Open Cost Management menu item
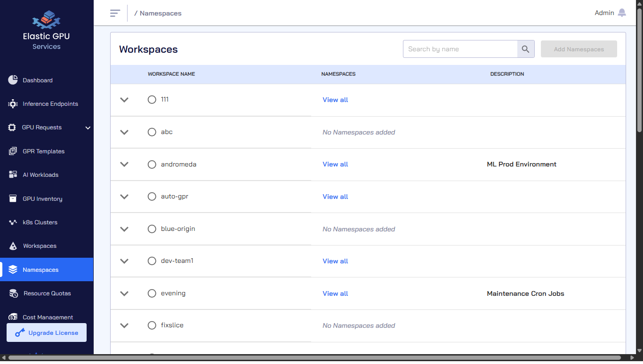 click(x=47, y=317)
